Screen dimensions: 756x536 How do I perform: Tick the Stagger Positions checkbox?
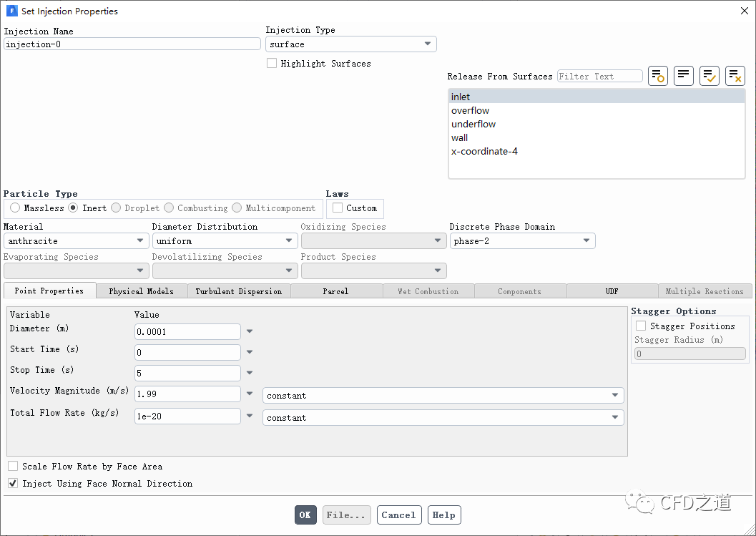[641, 326]
